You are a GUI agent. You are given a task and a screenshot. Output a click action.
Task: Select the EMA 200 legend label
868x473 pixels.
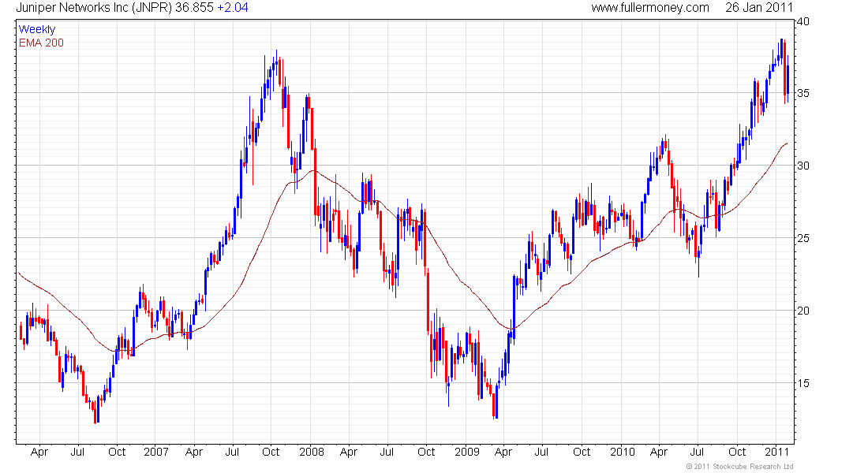tap(42, 43)
